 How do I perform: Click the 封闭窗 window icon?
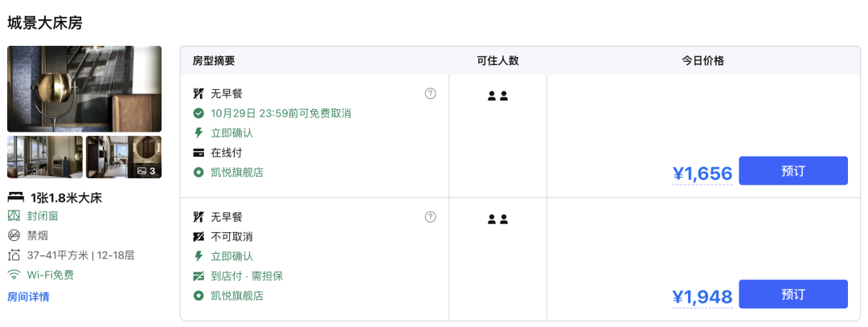[14, 216]
